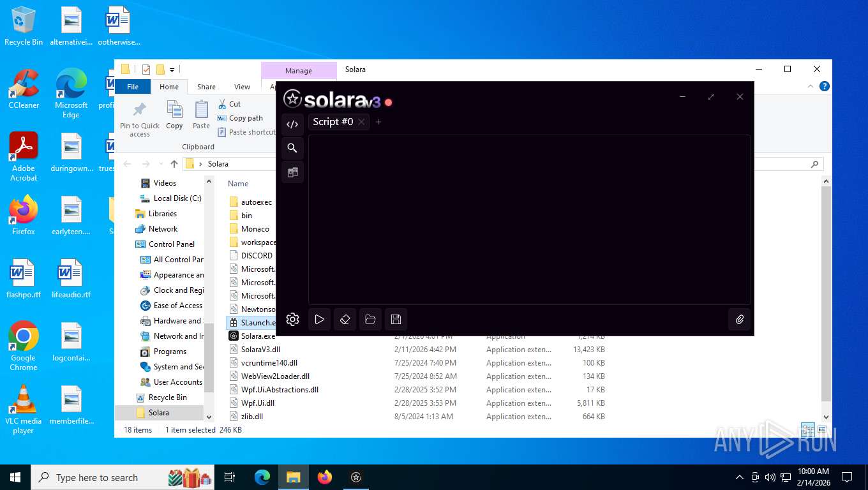Execute the script with the play button
This screenshot has width=868, height=490.
(x=320, y=320)
